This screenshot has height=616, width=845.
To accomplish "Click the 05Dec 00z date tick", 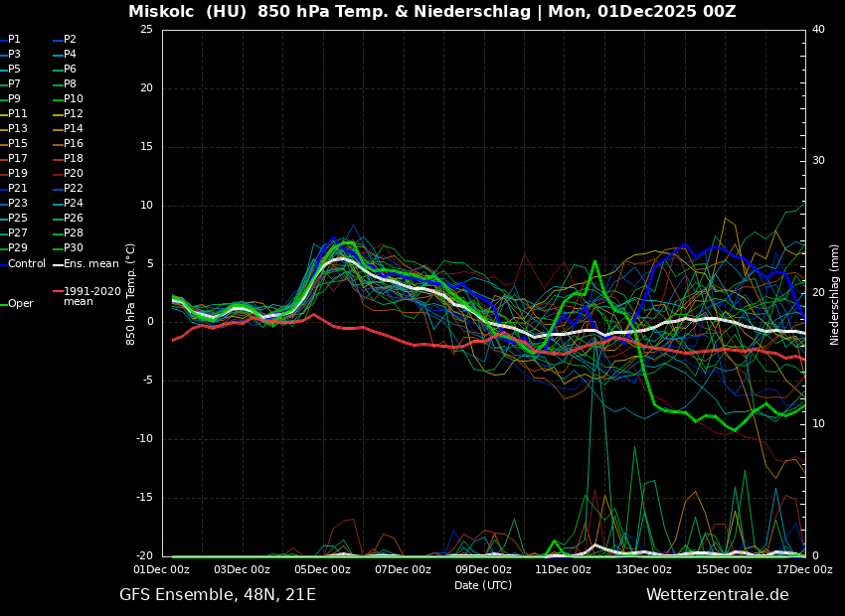I will [322, 569].
